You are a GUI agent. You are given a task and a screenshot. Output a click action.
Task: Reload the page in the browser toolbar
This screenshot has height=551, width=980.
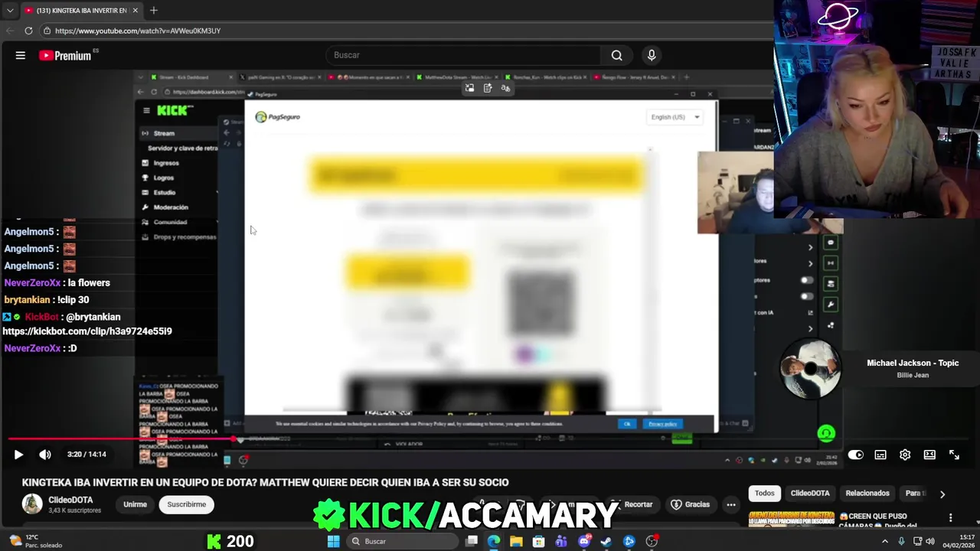[x=28, y=31]
